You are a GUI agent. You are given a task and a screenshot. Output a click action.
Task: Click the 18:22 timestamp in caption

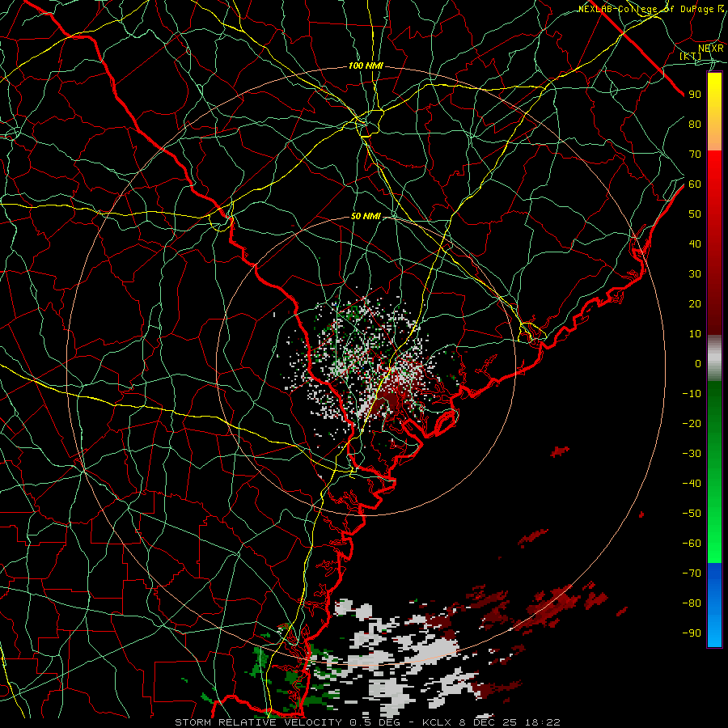coord(544,722)
